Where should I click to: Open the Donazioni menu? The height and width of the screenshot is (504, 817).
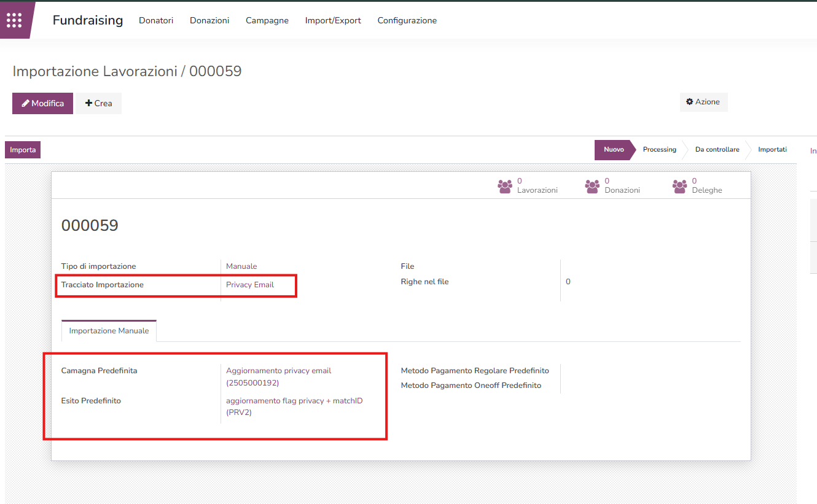coord(209,20)
